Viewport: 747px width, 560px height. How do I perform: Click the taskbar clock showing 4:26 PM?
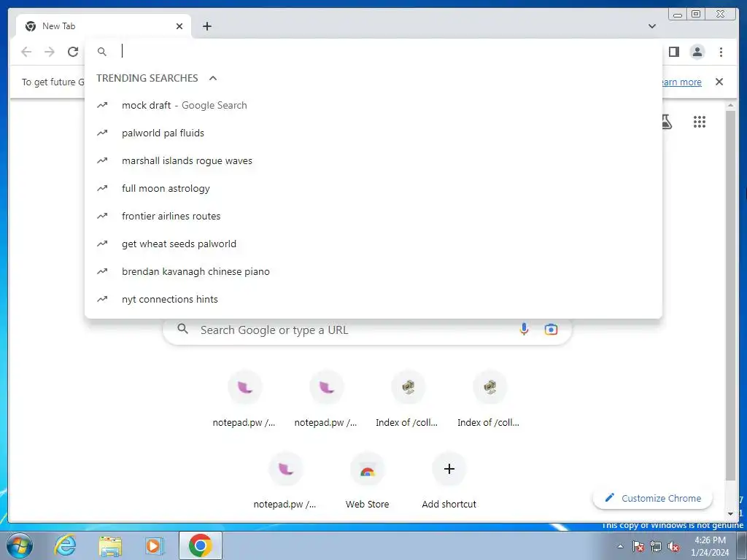pos(710,546)
